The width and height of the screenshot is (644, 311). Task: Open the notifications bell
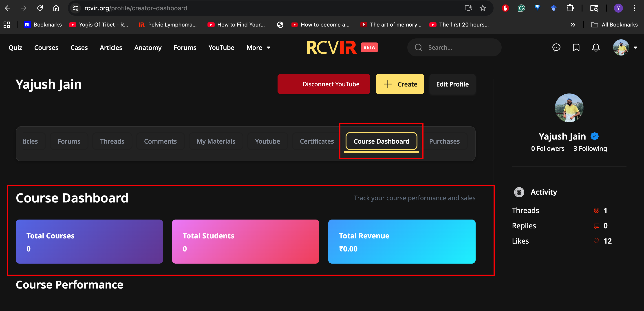tap(596, 48)
